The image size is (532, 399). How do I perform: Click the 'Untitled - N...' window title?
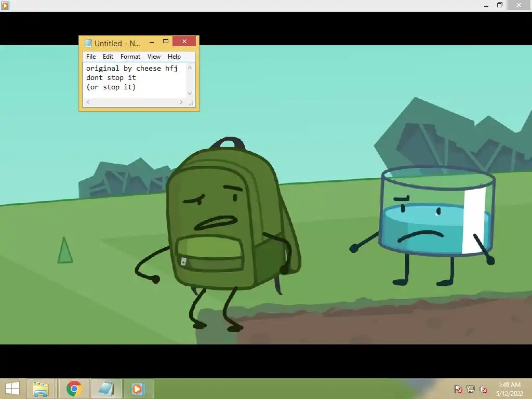(x=117, y=44)
